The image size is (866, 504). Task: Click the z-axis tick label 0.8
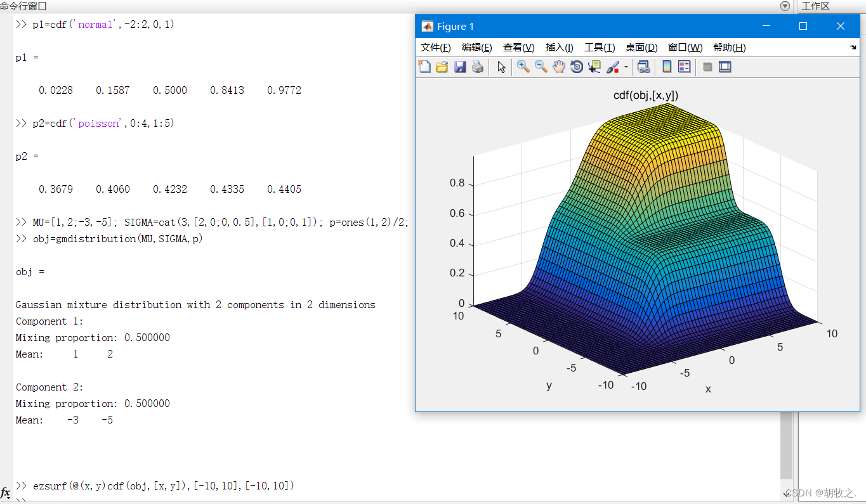(457, 183)
